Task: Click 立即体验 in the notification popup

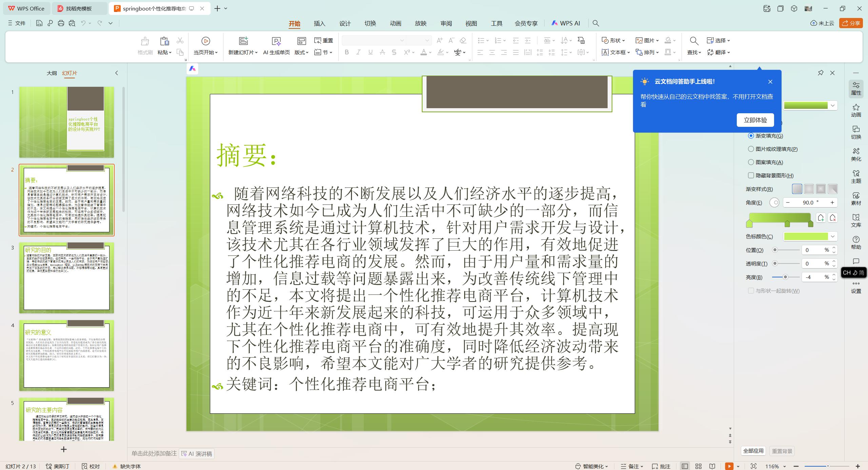Action: click(755, 120)
